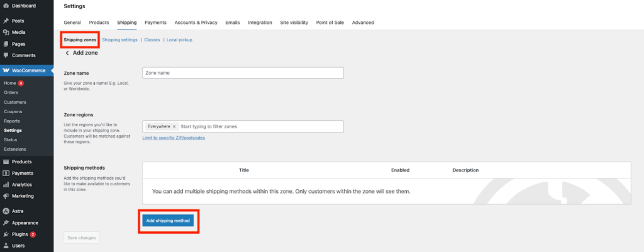Switch to the Products settings tab

pos(99,23)
